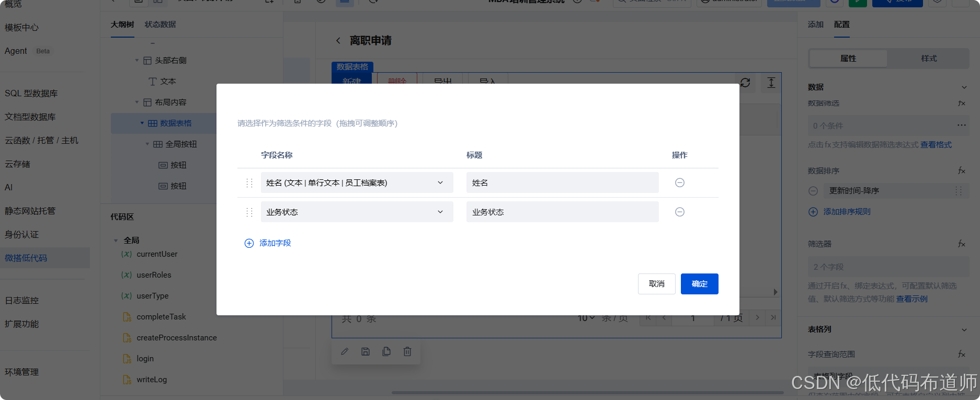
Task: Cancel the dialog with 取消
Action: coord(656,284)
